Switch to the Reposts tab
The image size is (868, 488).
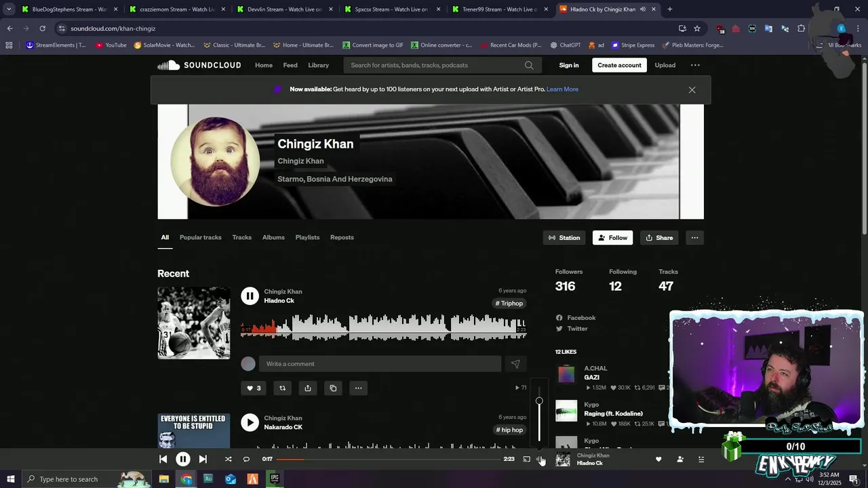tap(342, 237)
